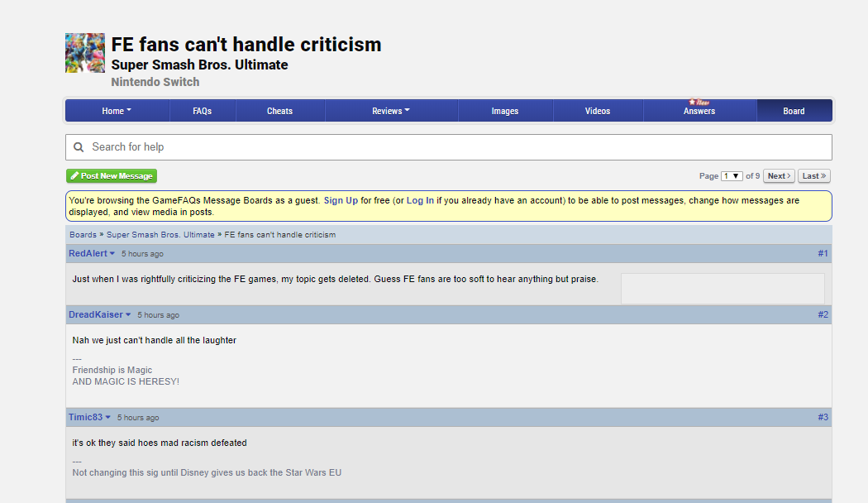Click the 'of 9' page count text
The height and width of the screenshot is (503, 868).
tap(753, 175)
